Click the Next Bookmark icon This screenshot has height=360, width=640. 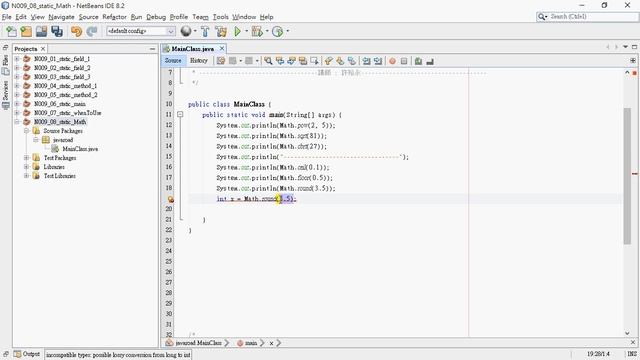340,61
